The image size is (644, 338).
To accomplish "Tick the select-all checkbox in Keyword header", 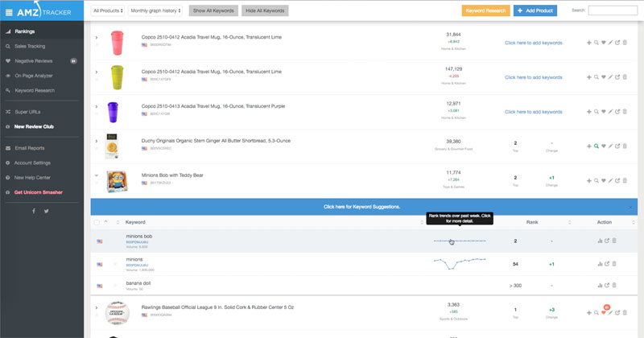I will [97, 222].
